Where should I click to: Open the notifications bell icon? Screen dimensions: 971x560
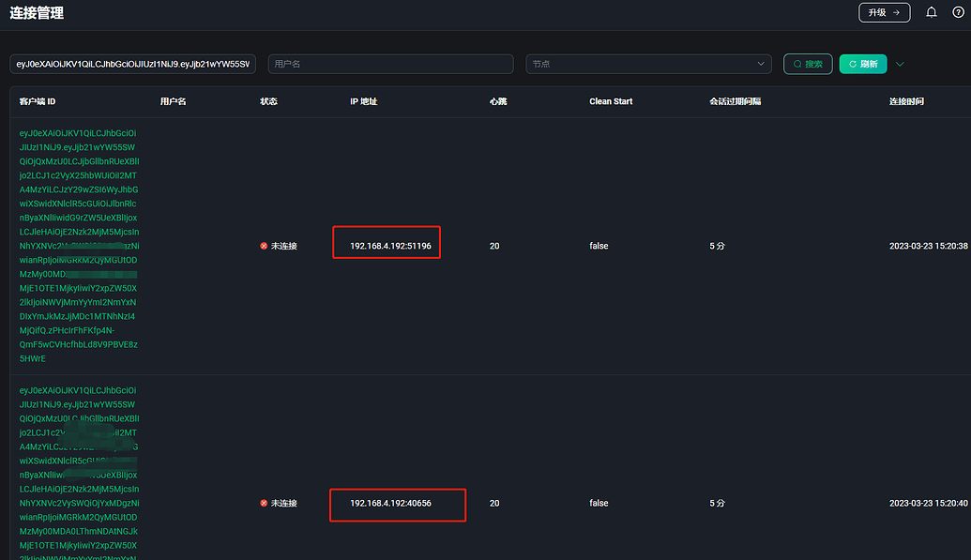[931, 12]
